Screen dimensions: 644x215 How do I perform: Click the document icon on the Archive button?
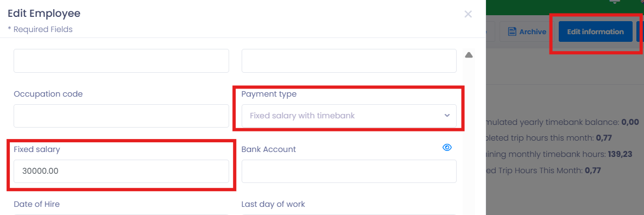pyautogui.click(x=512, y=31)
